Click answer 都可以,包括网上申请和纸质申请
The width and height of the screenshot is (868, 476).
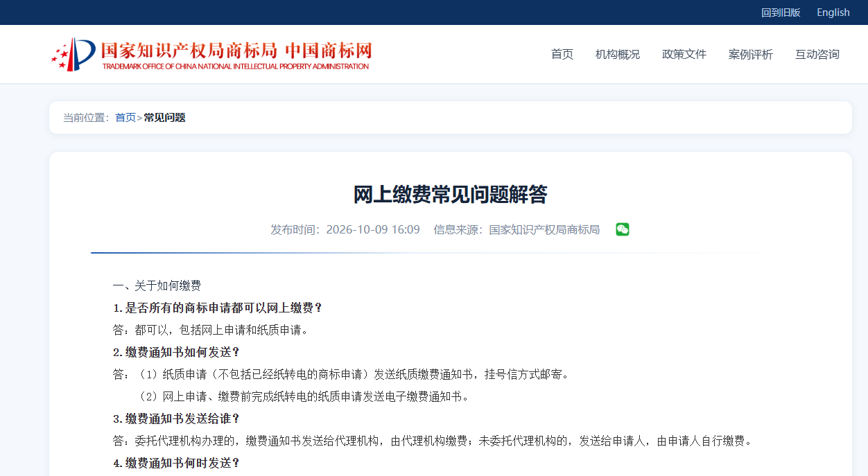(210, 330)
